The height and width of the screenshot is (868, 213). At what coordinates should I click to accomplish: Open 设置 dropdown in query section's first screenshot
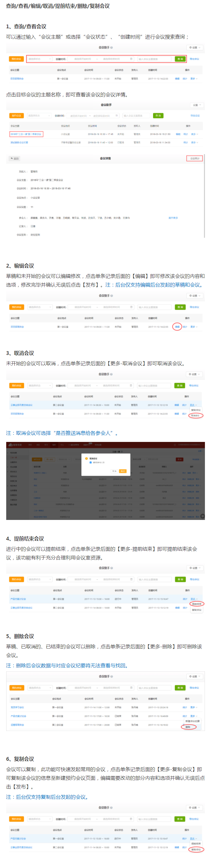tap(195, 48)
